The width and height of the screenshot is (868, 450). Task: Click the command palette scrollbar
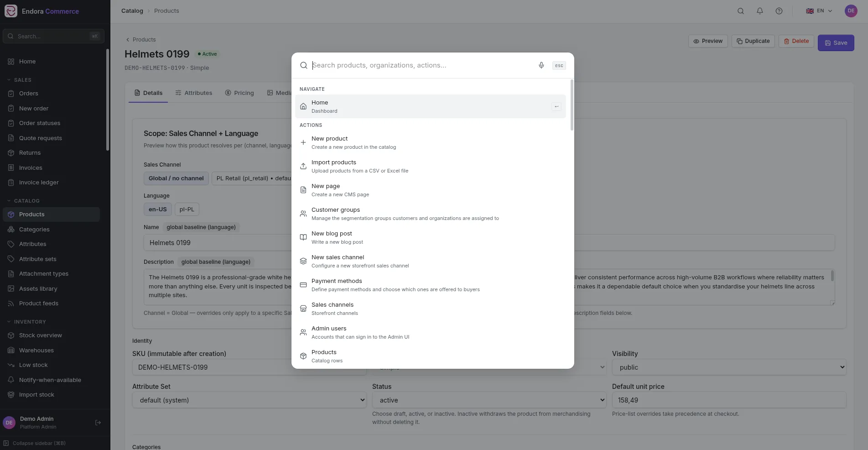(x=572, y=105)
